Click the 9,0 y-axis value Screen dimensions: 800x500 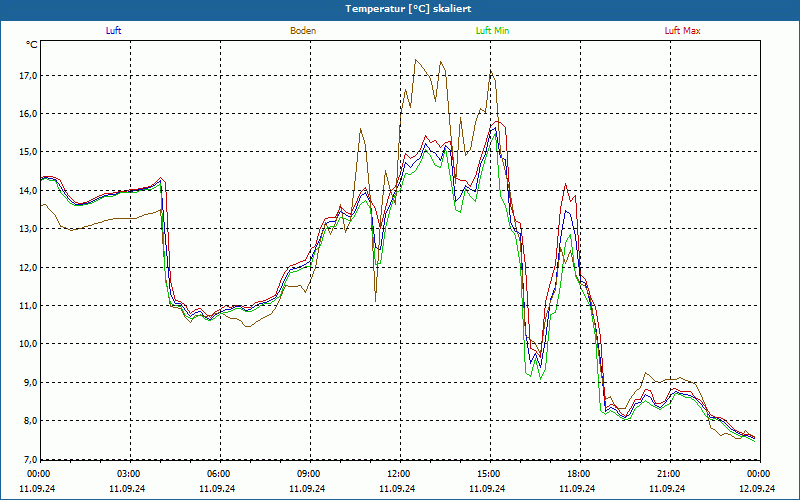click(x=30, y=383)
